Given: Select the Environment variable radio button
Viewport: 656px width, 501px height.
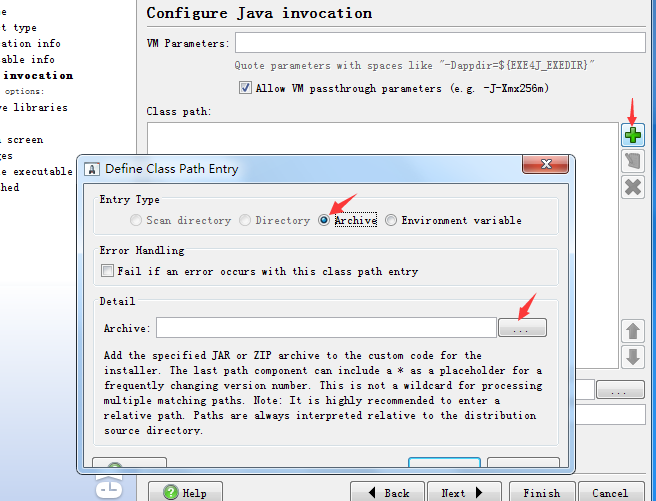Looking at the screenshot, I should tap(391, 220).
